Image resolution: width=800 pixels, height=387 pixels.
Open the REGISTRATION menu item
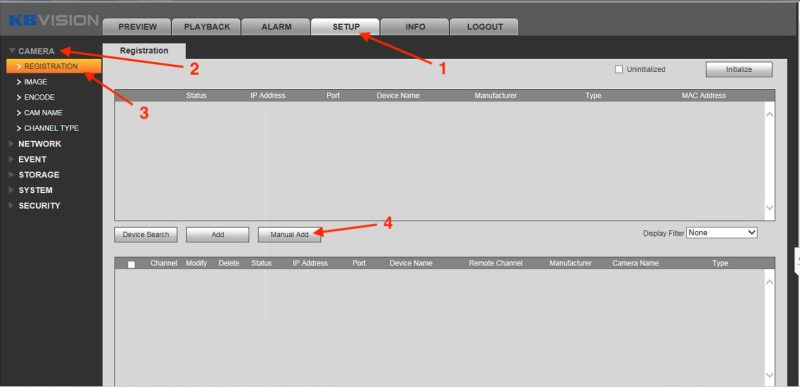(x=54, y=66)
